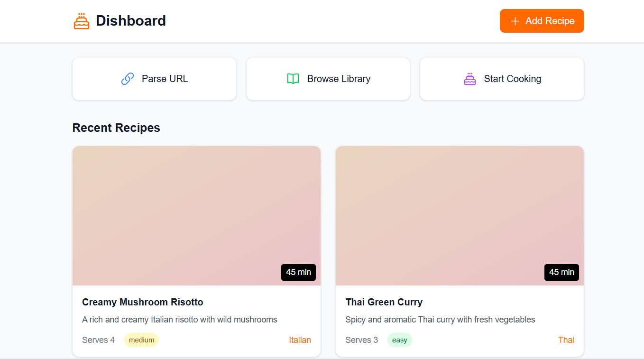Click the Italian cuisine label
644x359 pixels.
pos(300,340)
